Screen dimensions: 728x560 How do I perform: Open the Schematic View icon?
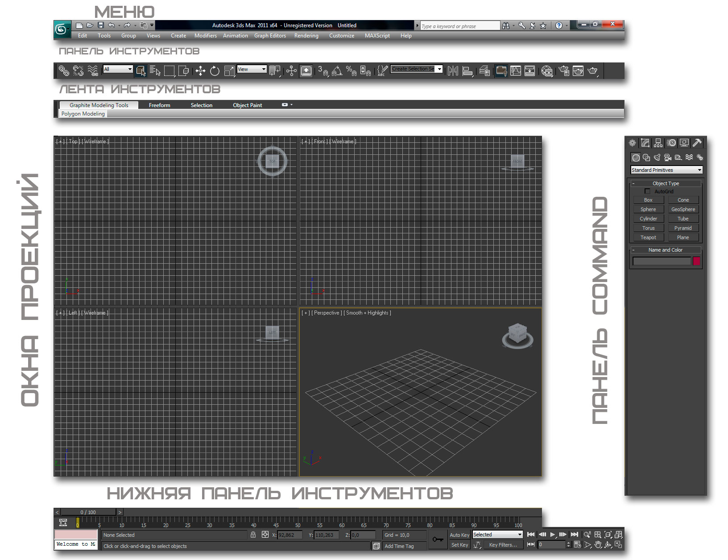(529, 71)
